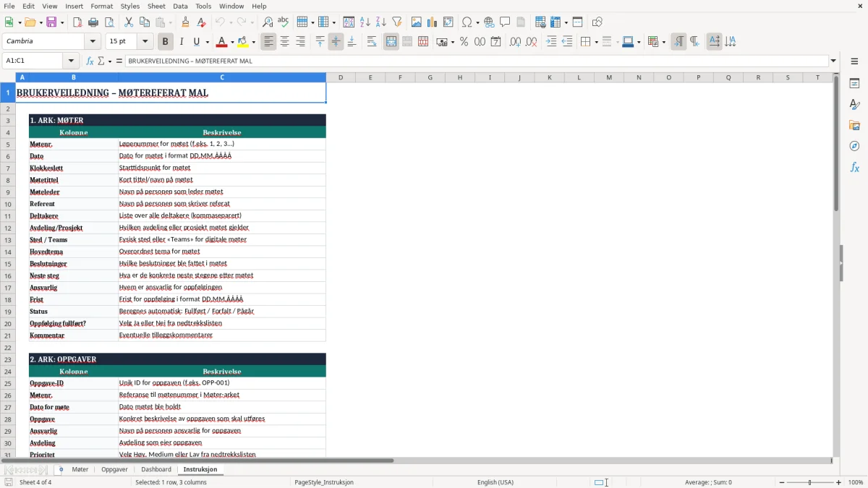Toggle Wrap Text
Viewport: 868px width, 488px height.
pyautogui.click(x=372, y=42)
